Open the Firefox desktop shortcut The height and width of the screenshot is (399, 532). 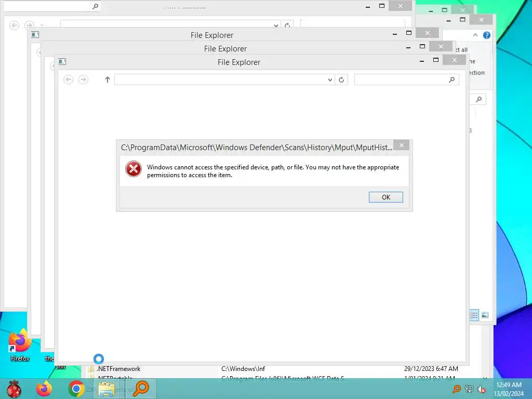click(x=20, y=345)
